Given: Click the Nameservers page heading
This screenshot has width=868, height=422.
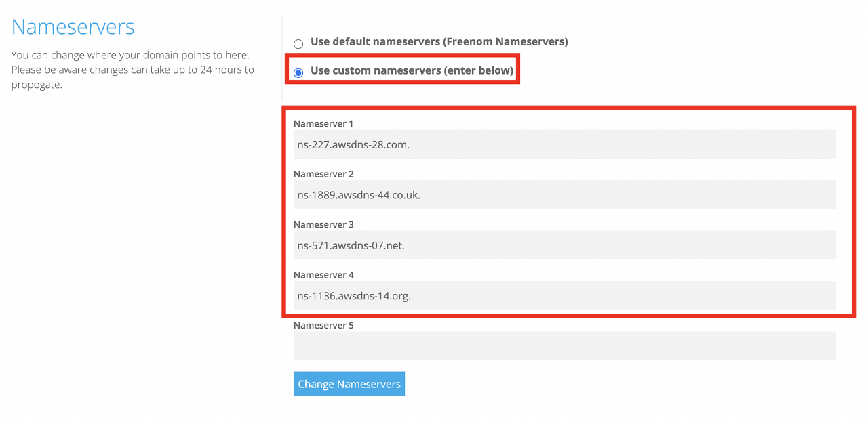Looking at the screenshot, I should (x=73, y=26).
